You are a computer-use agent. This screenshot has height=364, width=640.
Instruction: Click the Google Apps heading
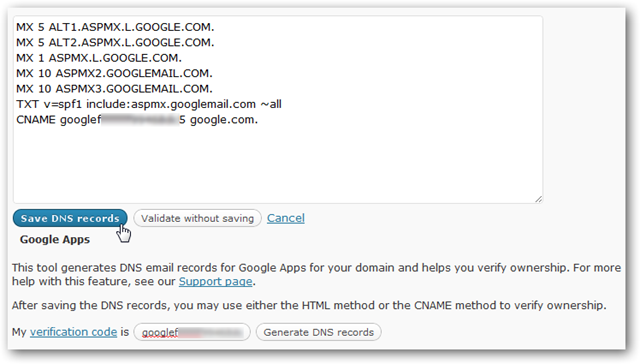click(55, 240)
